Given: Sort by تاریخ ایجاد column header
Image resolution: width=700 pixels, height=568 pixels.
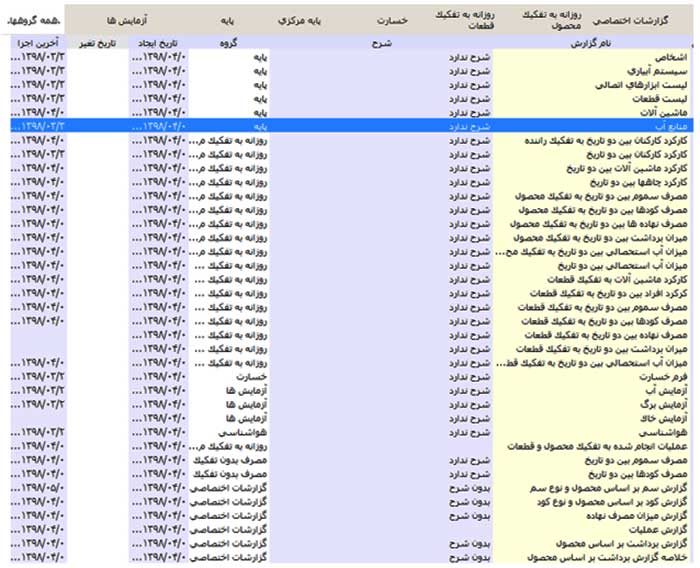Looking at the screenshot, I should (158, 43).
